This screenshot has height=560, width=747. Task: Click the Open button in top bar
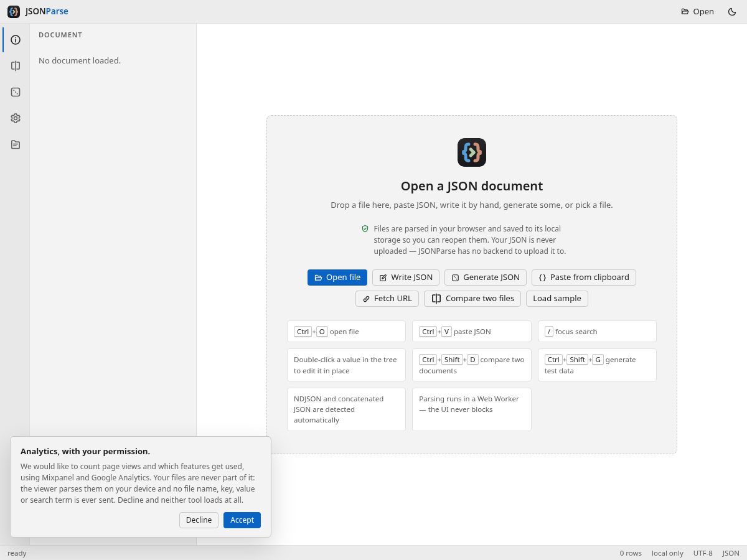click(x=697, y=11)
